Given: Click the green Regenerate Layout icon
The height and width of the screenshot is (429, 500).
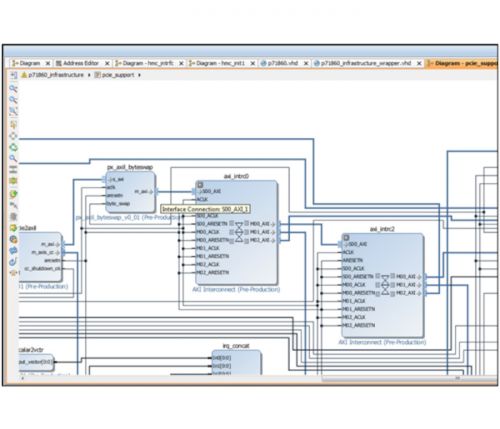Looking at the screenshot, I should pyautogui.click(x=13, y=147).
